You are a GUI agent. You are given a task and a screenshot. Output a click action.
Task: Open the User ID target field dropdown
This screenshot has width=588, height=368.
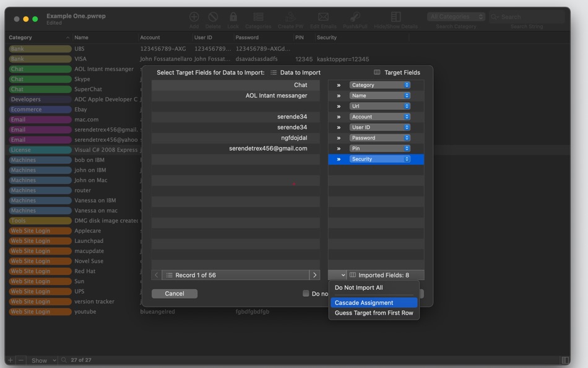[x=380, y=127]
